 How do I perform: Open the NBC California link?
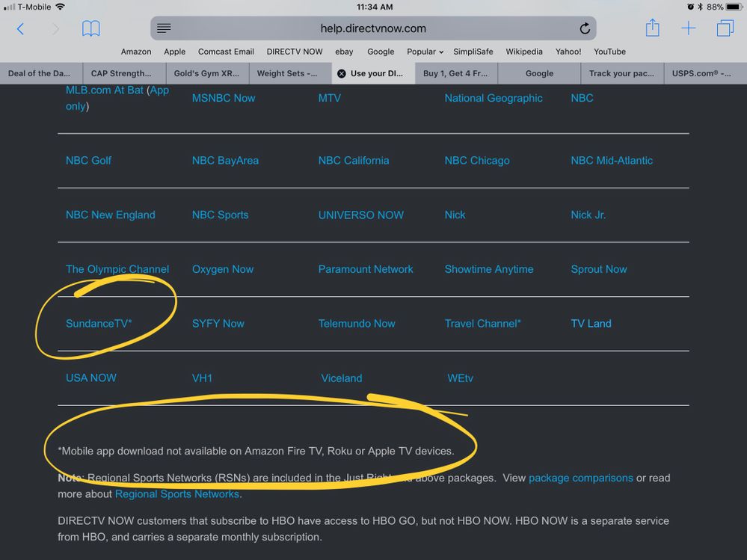click(x=354, y=161)
